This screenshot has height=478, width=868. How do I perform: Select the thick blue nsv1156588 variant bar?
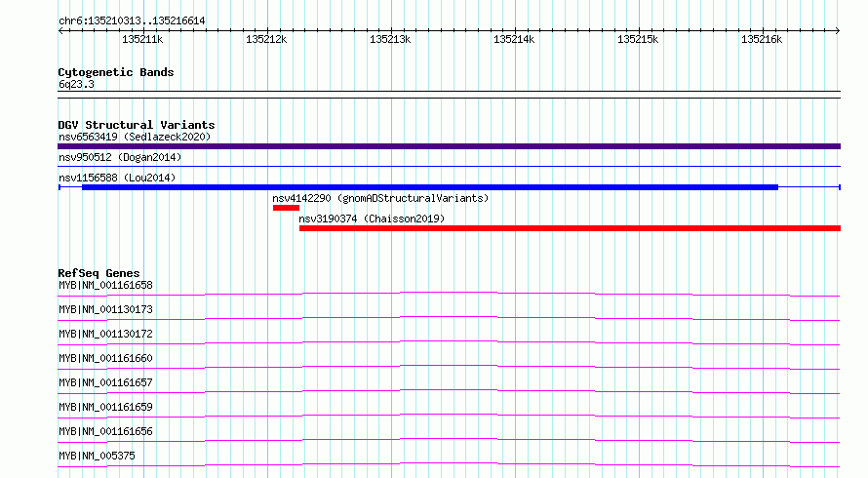point(430,187)
